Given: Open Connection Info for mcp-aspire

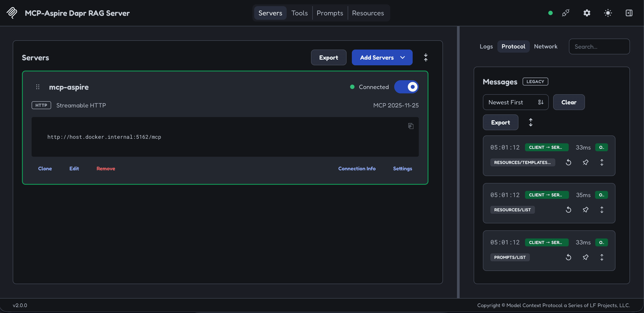Looking at the screenshot, I should point(357,169).
